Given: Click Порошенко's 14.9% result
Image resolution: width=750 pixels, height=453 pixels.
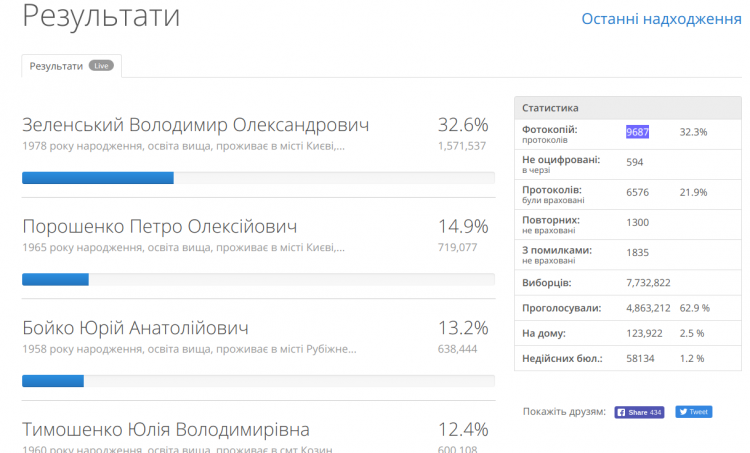Looking at the screenshot, I should coord(462,227).
